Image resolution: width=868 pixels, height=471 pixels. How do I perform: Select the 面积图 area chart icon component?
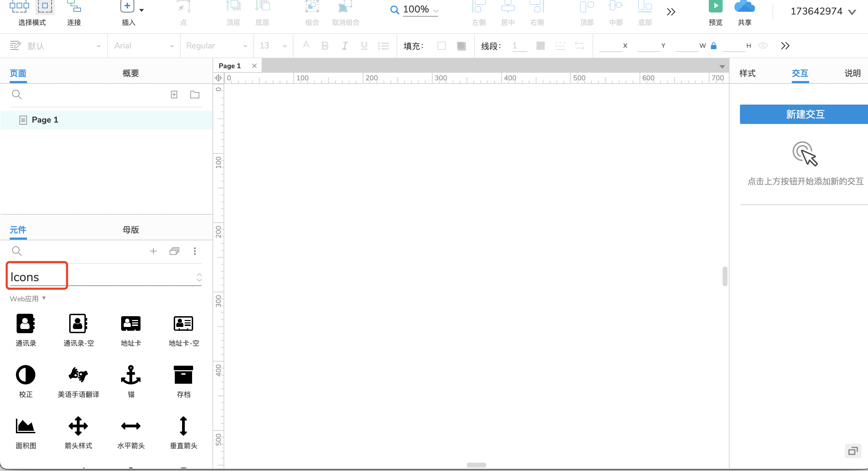[x=26, y=426]
